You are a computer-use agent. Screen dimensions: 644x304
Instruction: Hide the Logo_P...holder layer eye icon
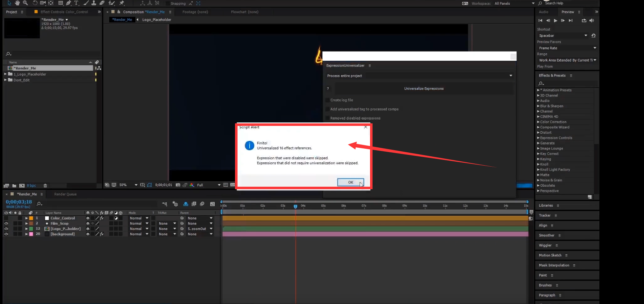pyautogui.click(x=6, y=229)
